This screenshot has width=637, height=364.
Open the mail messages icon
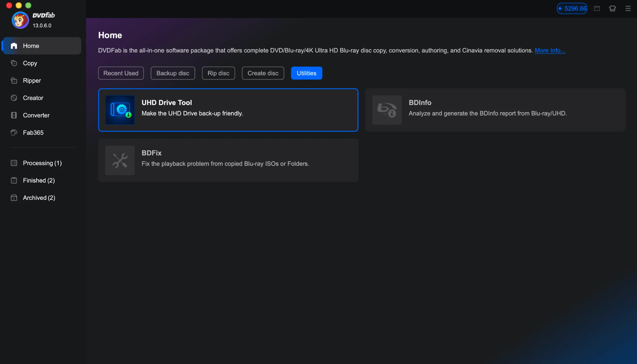click(597, 8)
